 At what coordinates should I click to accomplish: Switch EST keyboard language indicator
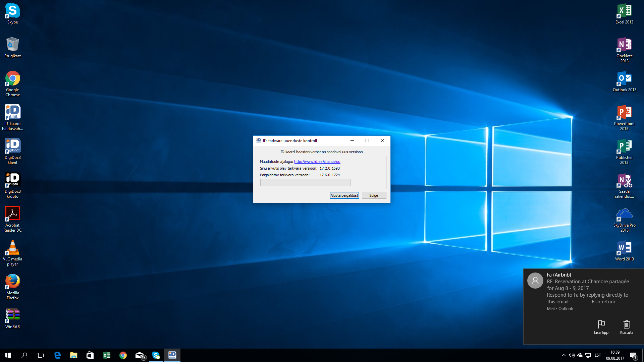coord(598,355)
